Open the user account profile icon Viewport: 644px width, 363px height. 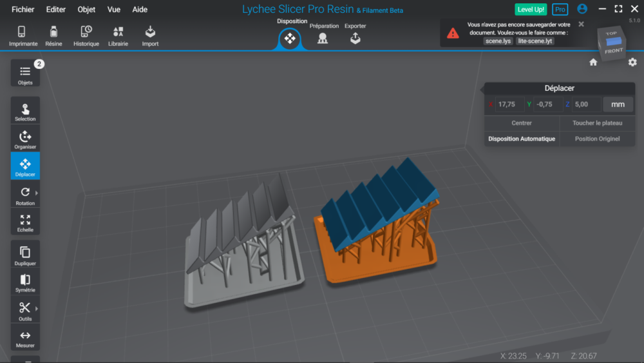(x=582, y=8)
